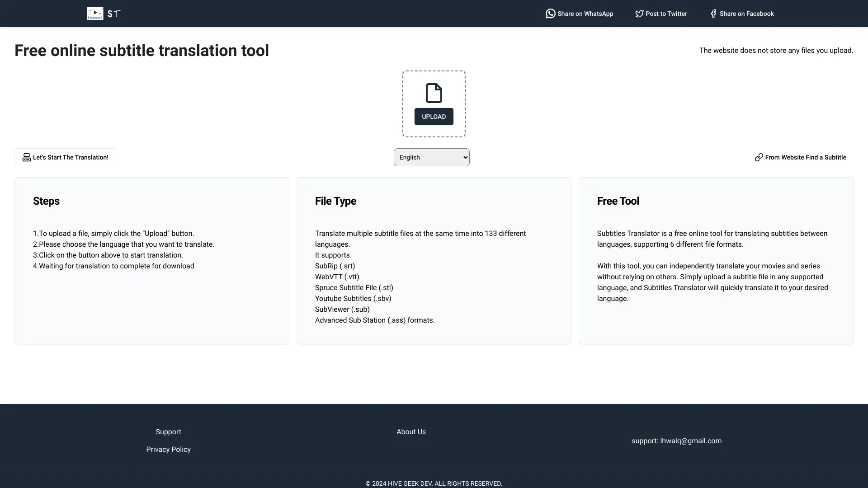Click the Free online subtitle translation tool heading

(142, 50)
